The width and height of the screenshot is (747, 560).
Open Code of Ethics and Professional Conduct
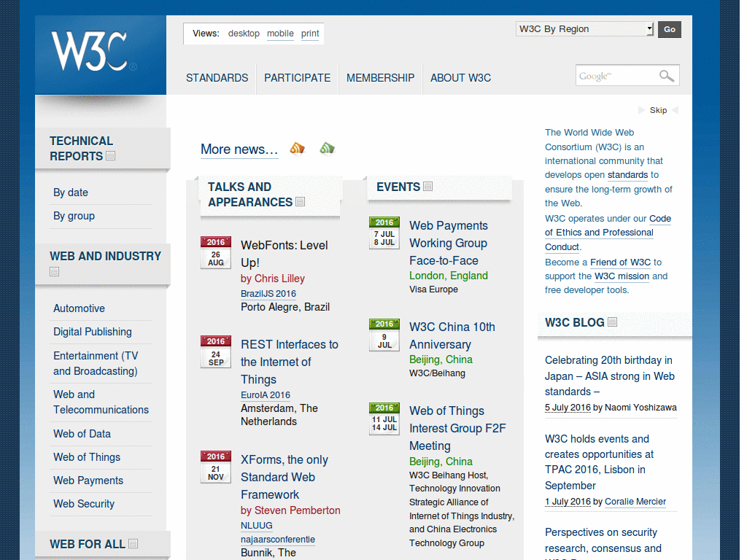pos(608,233)
